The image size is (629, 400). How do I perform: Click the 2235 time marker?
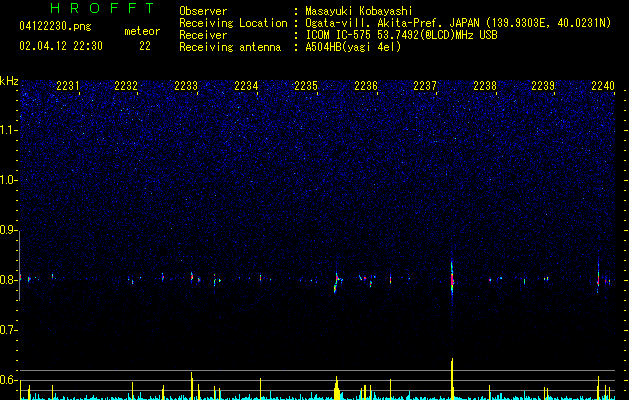coord(306,85)
